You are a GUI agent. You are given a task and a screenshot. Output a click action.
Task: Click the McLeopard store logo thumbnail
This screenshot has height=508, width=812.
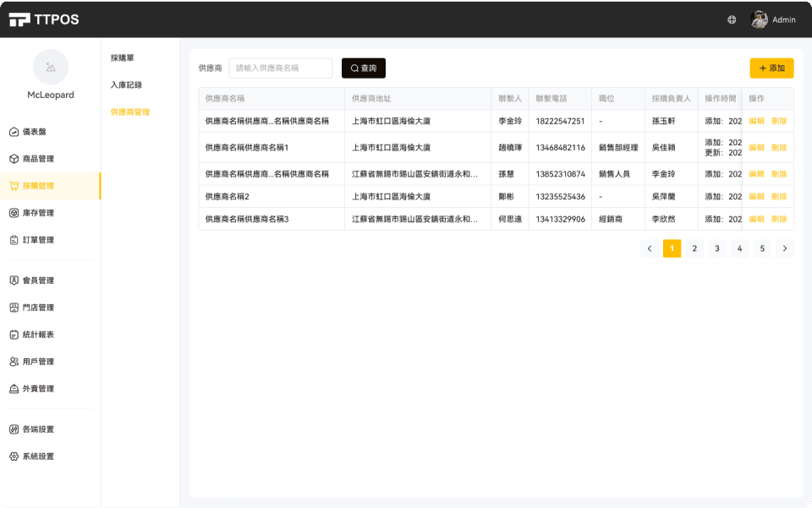[x=50, y=67]
